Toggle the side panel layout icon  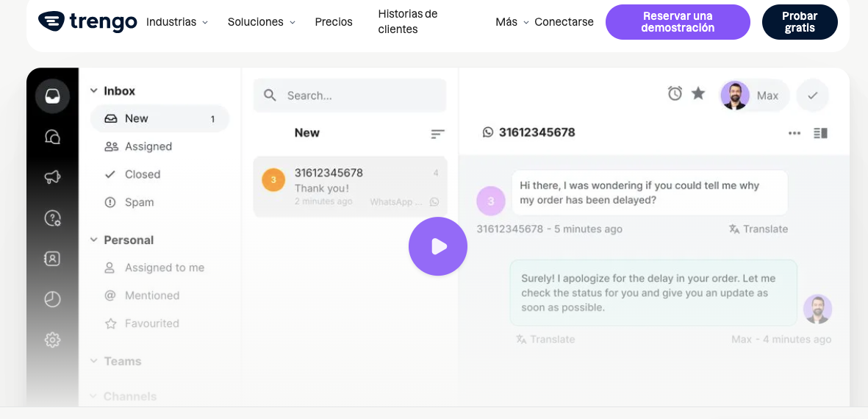pos(820,133)
